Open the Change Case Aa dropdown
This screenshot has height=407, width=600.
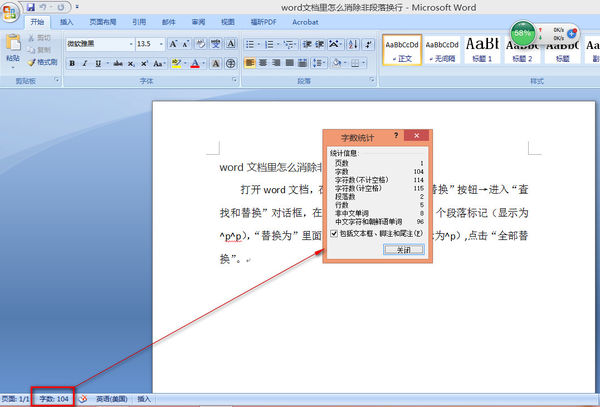click(x=158, y=63)
